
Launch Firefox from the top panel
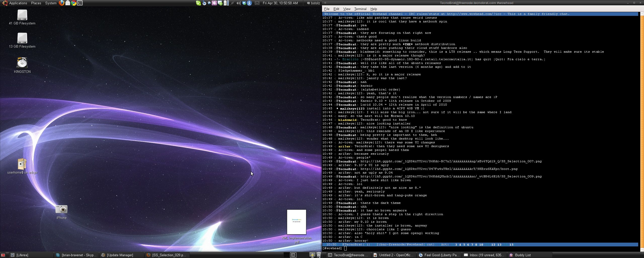coord(61,3)
